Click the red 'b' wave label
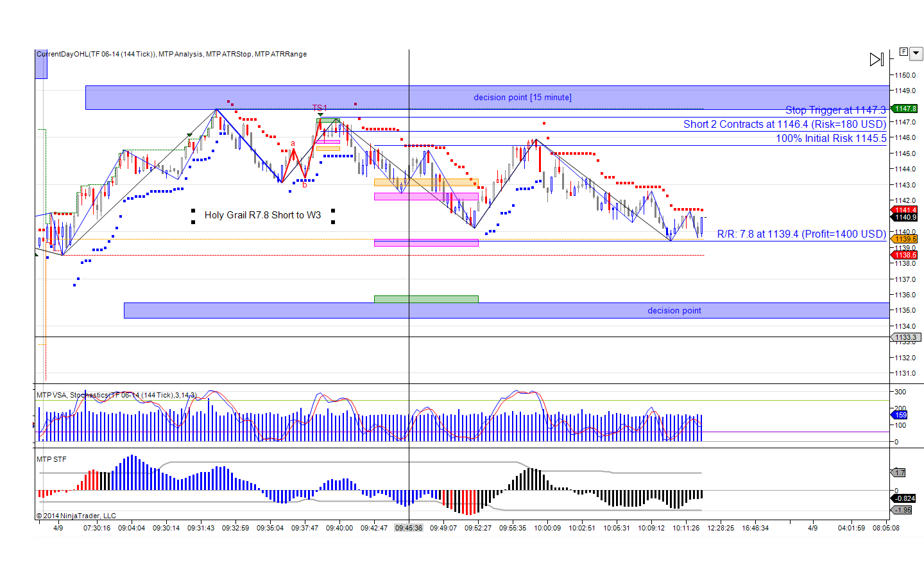The height and width of the screenshot is (578, 924). (305, 185)
